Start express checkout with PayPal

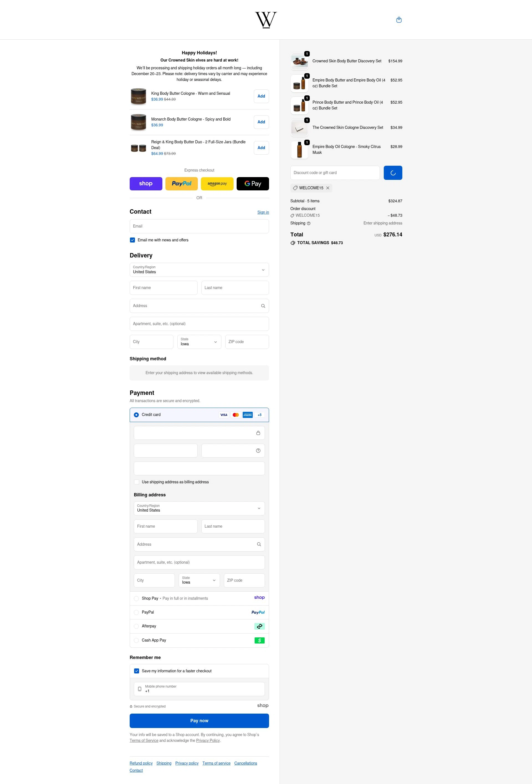(181, 183)
